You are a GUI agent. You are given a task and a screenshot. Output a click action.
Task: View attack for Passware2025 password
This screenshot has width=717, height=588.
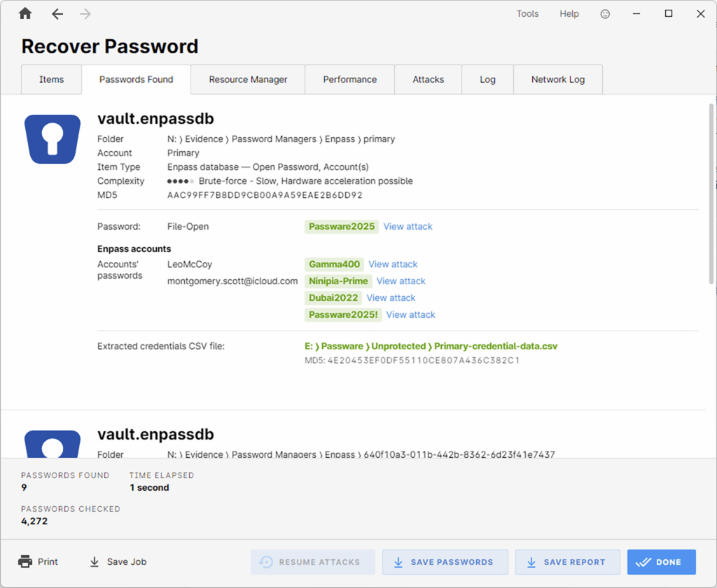coord(408,227)
